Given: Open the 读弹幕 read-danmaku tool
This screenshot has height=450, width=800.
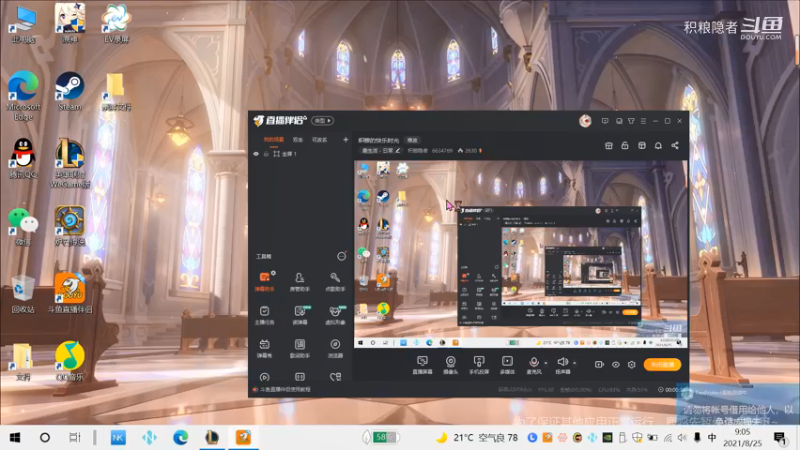Looking at the screenshot, I should [x=299, y=315].
